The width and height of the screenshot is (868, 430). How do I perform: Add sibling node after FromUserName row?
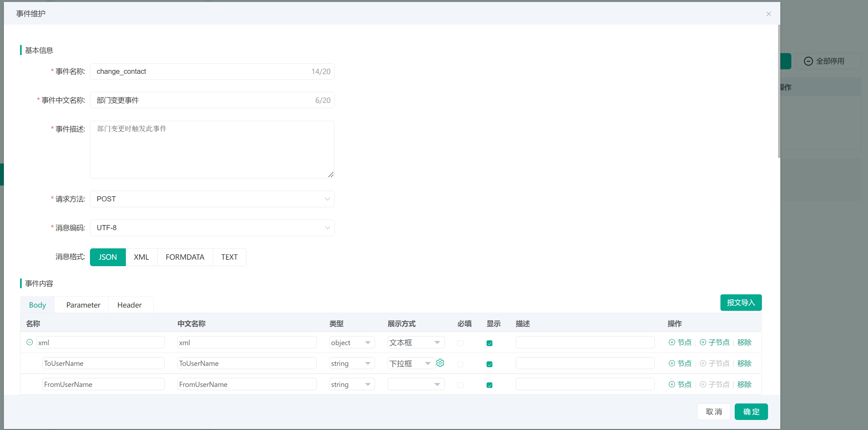[x=680, y=384]
